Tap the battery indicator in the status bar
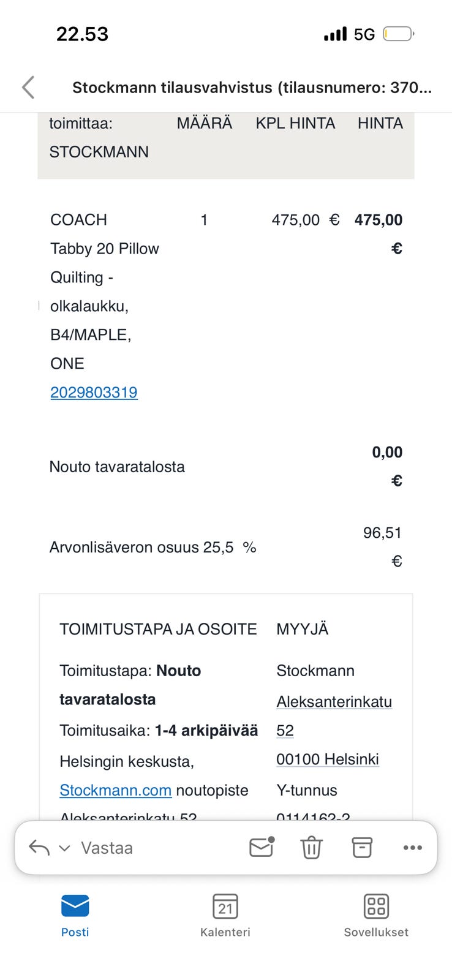The width and height of the screenshot is (452, 980). [x=399, y=34]
